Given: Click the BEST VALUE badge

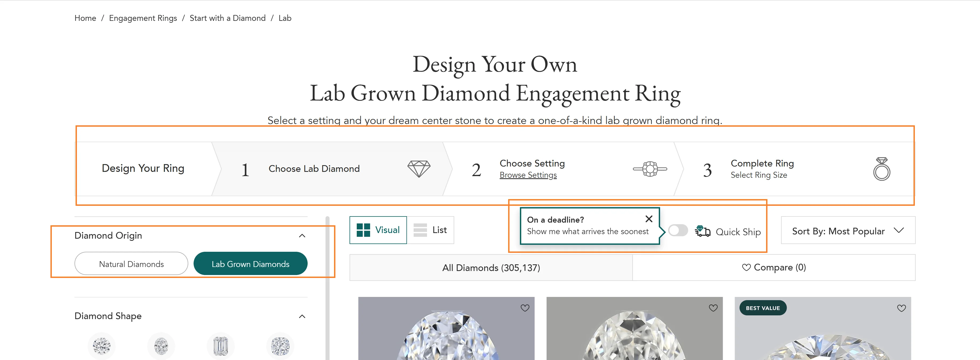Looking at the screenshot, I should [763, 308].
